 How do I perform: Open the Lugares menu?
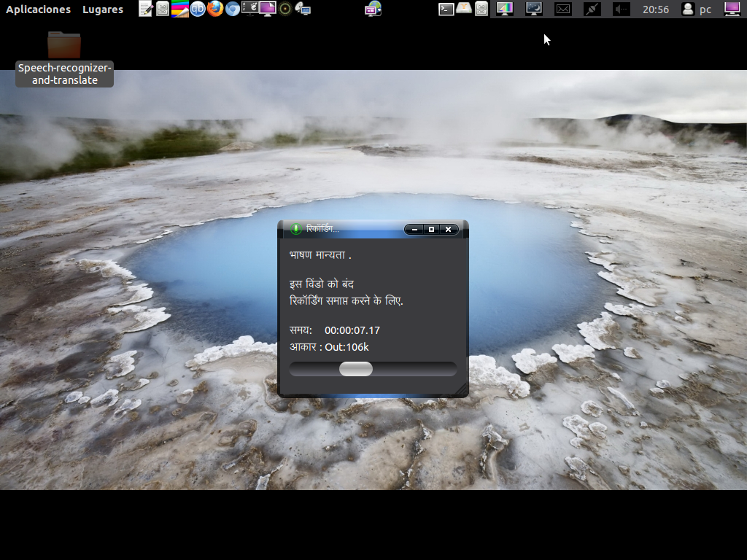(102, 9)
